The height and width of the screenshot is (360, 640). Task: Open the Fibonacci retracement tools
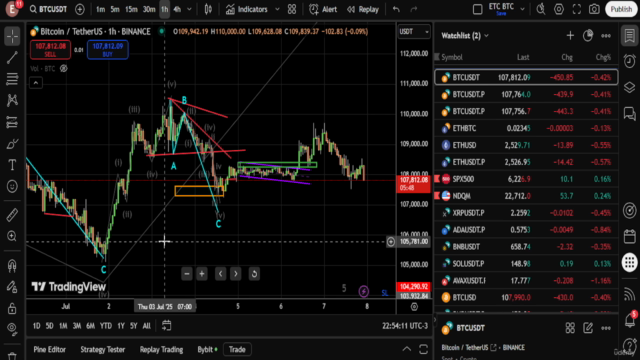[x=12, y=79]
